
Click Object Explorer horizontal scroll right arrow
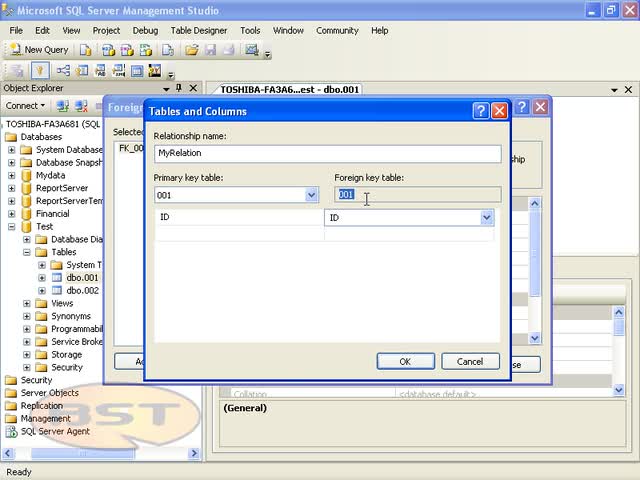pyautogui.click(x=194, y=453)
